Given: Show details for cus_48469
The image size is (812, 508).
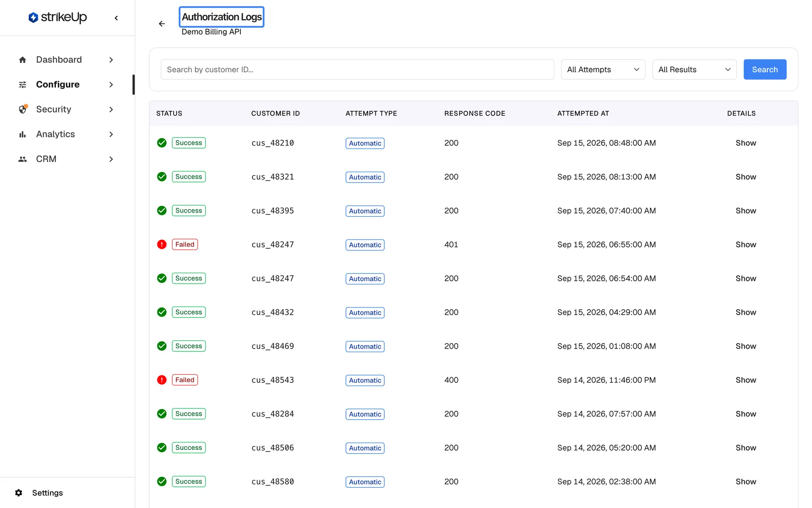Looking at the screenshot, I should click(x=746, y=346).
